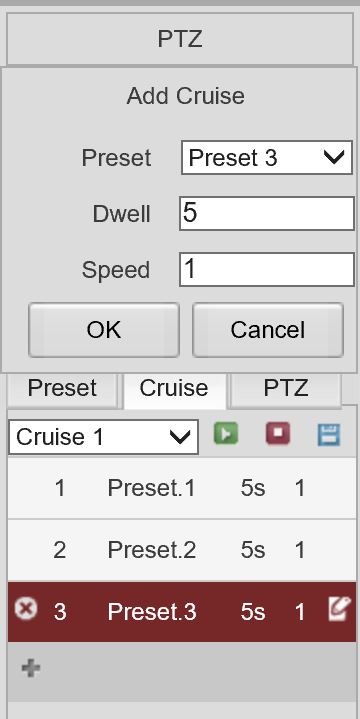The image size is (360, 719).
Task: Open the PTZ tab beside Cruise
Action: point(286,389)
